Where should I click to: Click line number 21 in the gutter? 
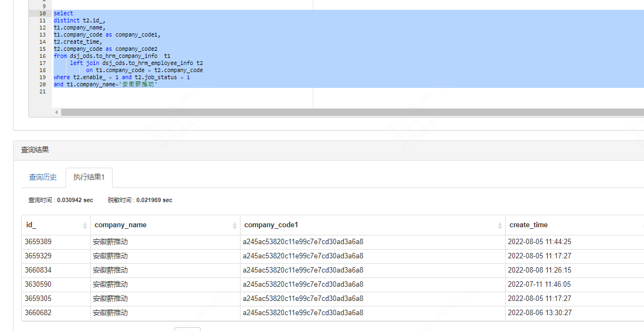(42, 92)
